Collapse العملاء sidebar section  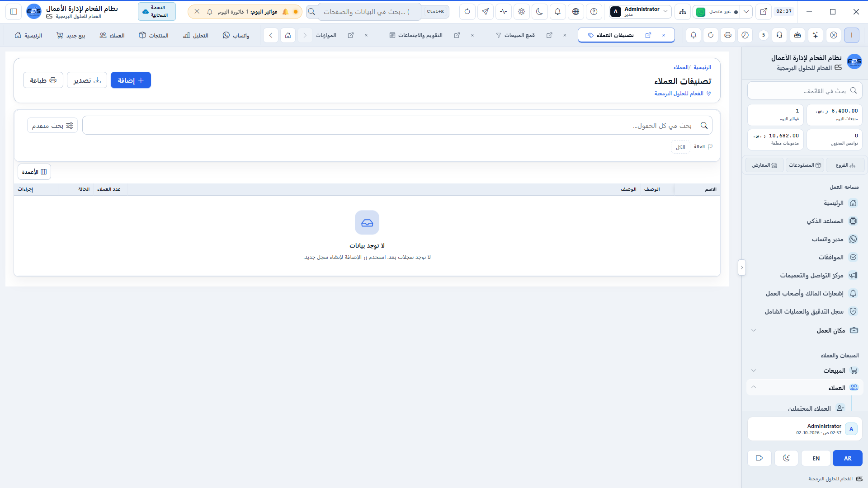click(805, 388)
